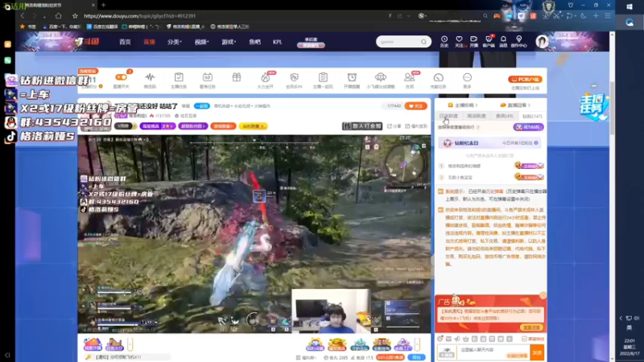This screenshot has width=644, height=362.
Task: Open the purple star-challenge pill
Action: pos(157,126)
